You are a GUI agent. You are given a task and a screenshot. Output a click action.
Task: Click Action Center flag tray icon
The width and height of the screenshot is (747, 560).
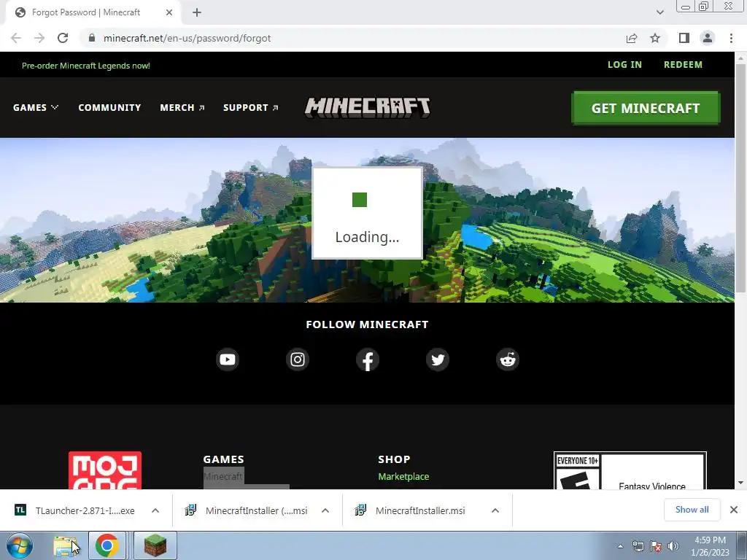pyautogui.click(x=656, y=546)
